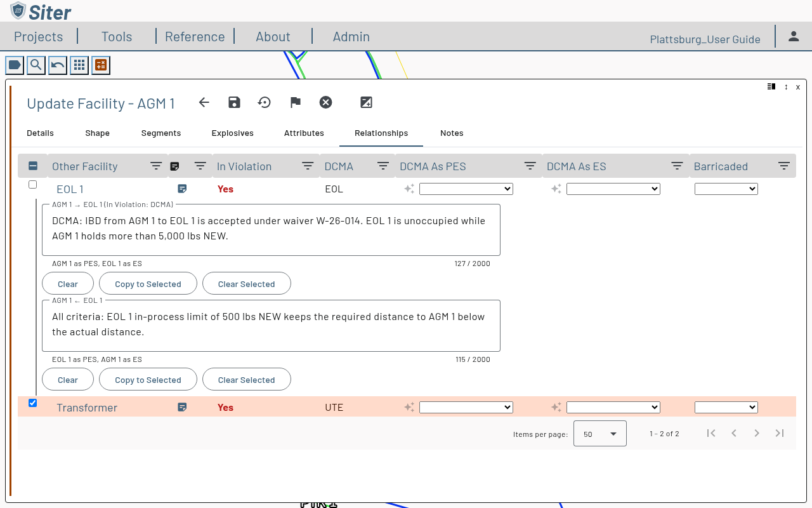Screen dimensions: 812x508
Task: Cancel with the circled X icon
Action: pos(325,102)
